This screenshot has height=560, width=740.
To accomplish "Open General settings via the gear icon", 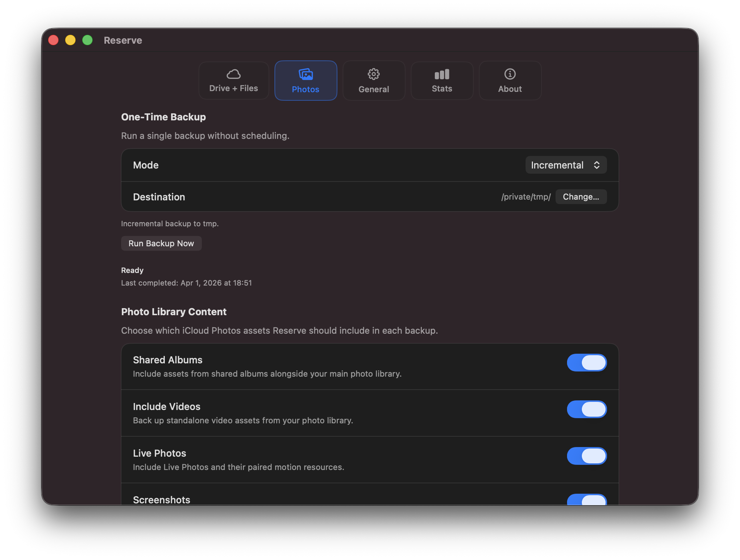I will (374, 74).
